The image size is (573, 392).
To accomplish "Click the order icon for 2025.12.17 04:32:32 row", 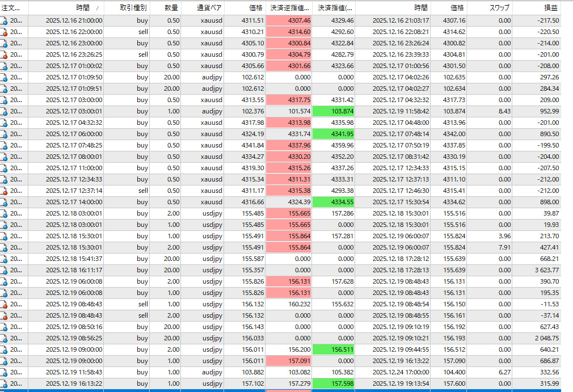I will (x=3, y=123).
